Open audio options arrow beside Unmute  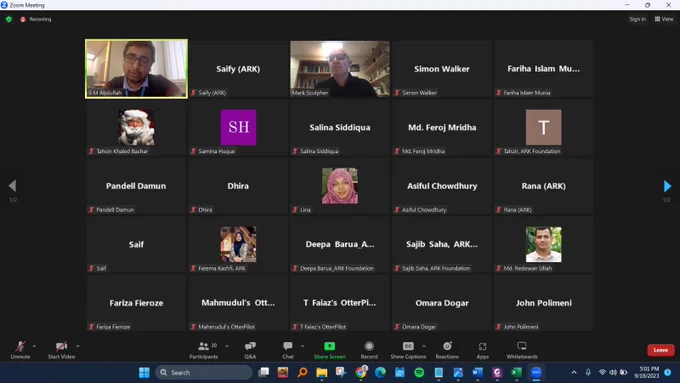34,346
